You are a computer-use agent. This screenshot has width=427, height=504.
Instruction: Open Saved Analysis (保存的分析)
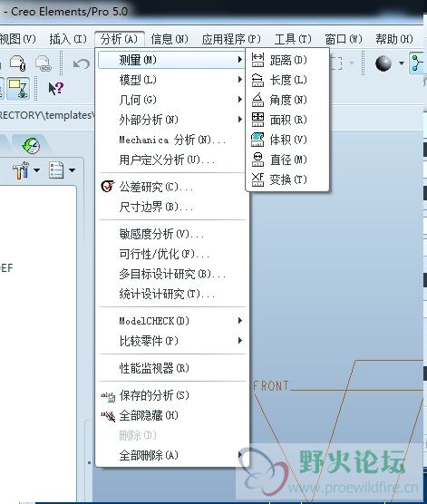tap(172, 395)
